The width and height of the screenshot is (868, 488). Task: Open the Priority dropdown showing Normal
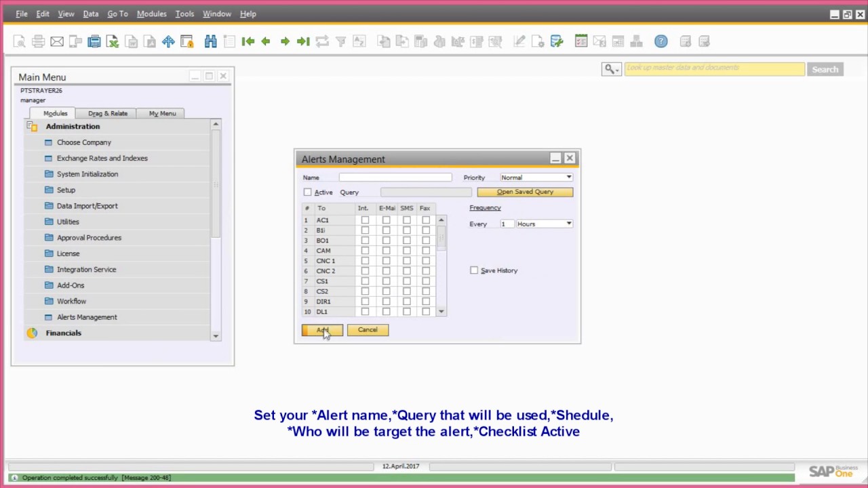click(x=536, y=178)
